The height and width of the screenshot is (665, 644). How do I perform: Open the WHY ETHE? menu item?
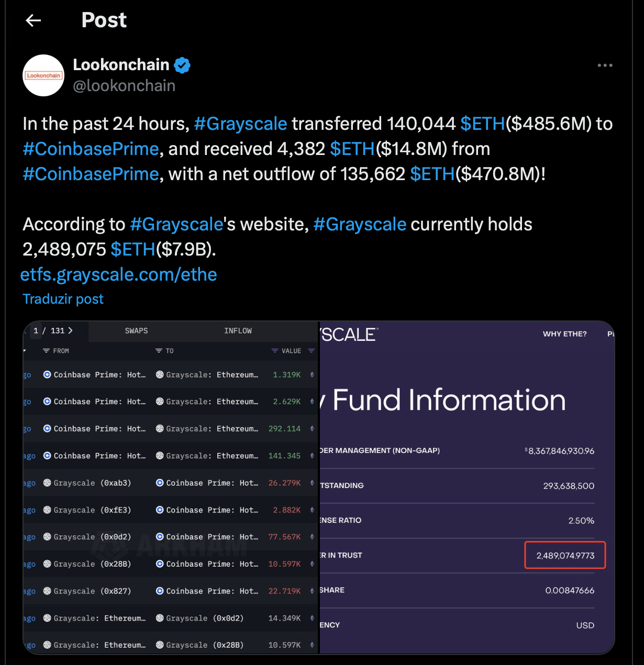click(565, 334)
